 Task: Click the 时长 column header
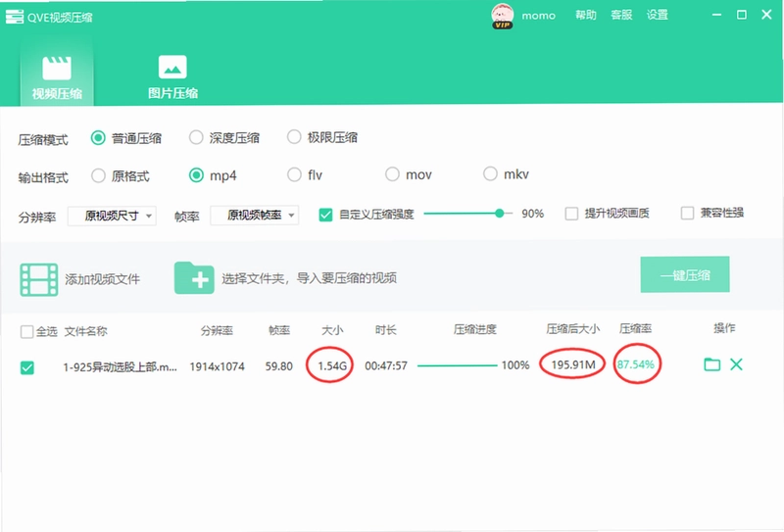(386, 330)
